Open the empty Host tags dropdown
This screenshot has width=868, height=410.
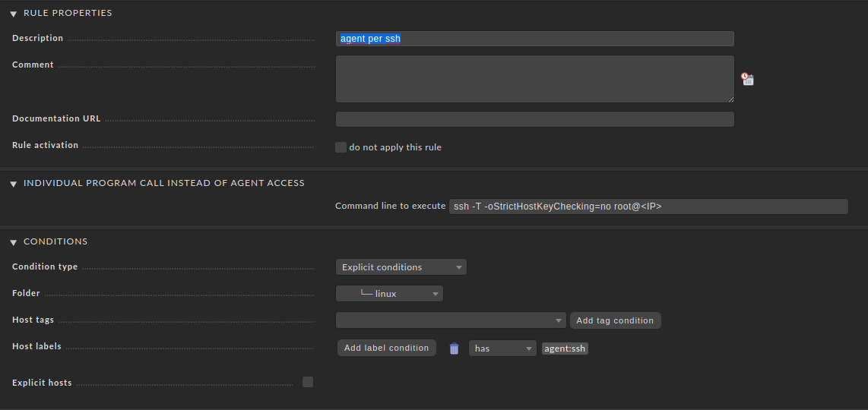coord(451,320)
